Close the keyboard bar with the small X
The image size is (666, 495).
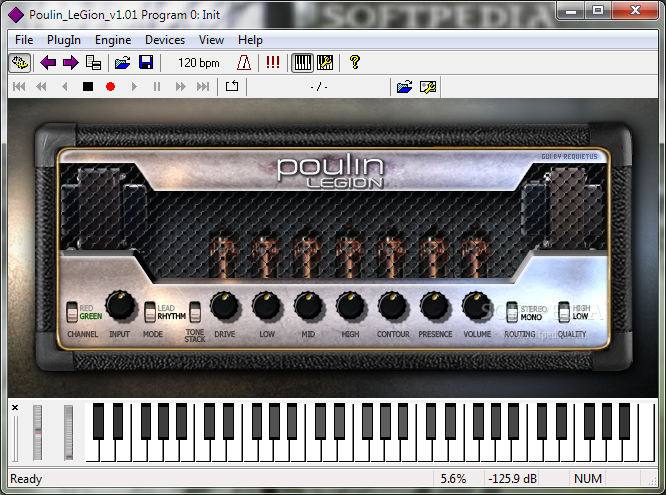pos(15,407)
